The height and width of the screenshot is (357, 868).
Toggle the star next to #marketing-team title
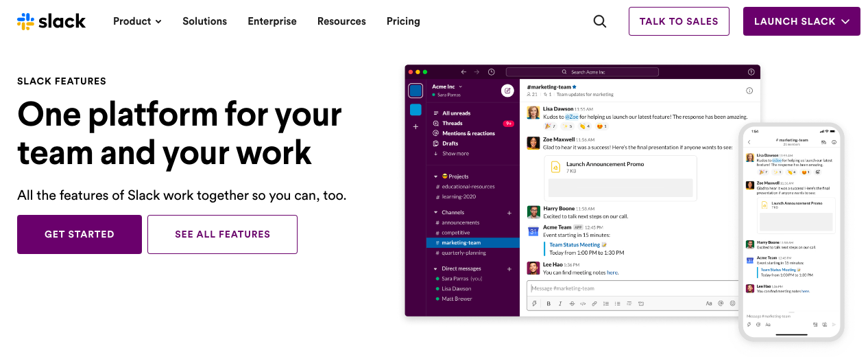pos(575,87)
